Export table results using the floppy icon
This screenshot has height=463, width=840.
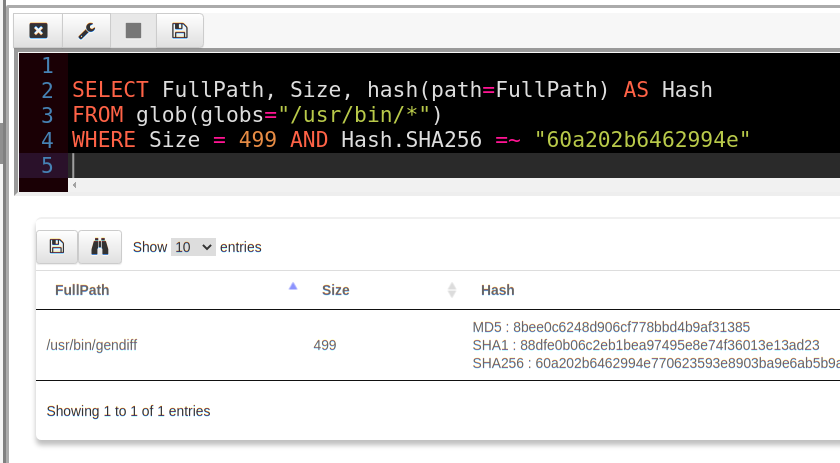click(57, 247)
